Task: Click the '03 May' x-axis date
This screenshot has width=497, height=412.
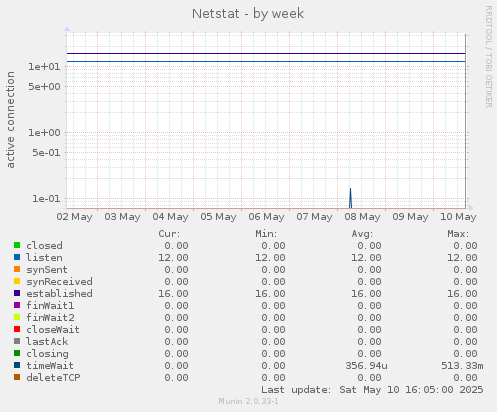Action: tap(122, 217)
